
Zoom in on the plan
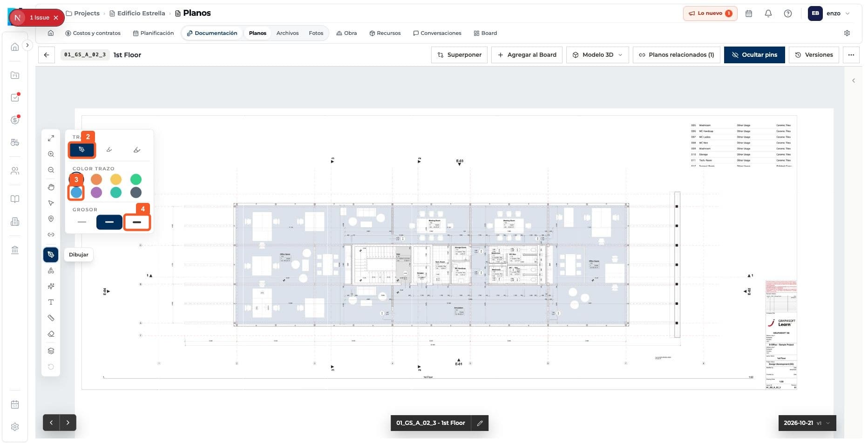click(x=51, y=154)
